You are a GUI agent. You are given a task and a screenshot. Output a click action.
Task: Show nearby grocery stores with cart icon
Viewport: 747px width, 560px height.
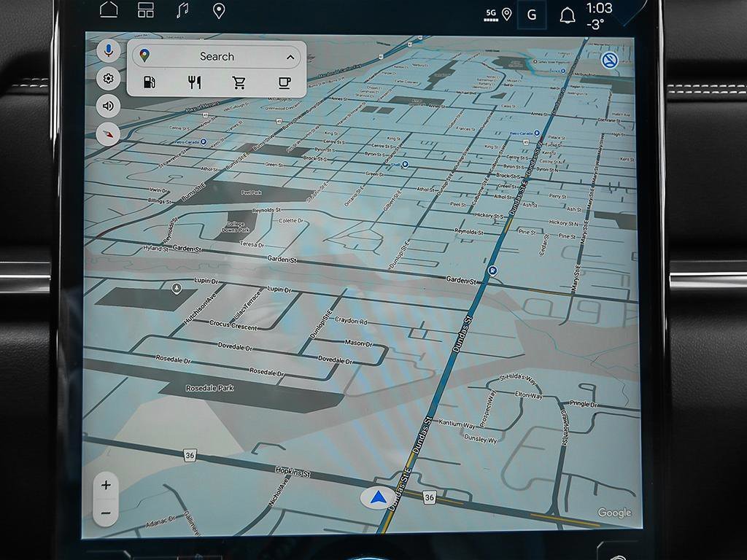click(239, 82)
